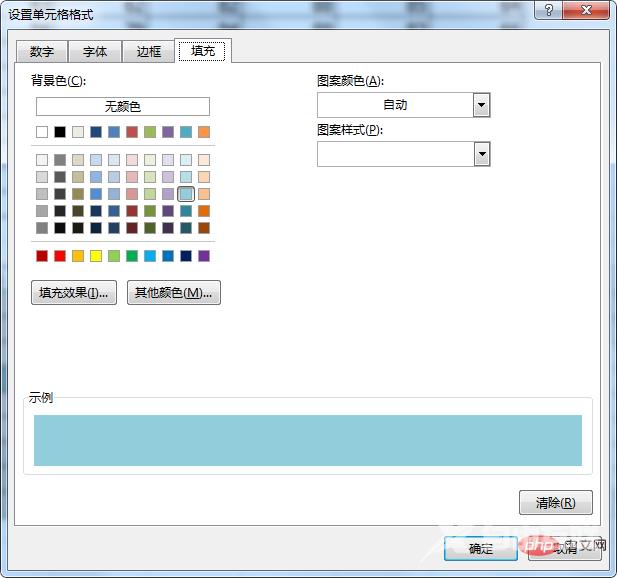Image resolution: width=617 pixels, height=578 pixels.
Task: Open the 字体 tab
Action: 95,52
